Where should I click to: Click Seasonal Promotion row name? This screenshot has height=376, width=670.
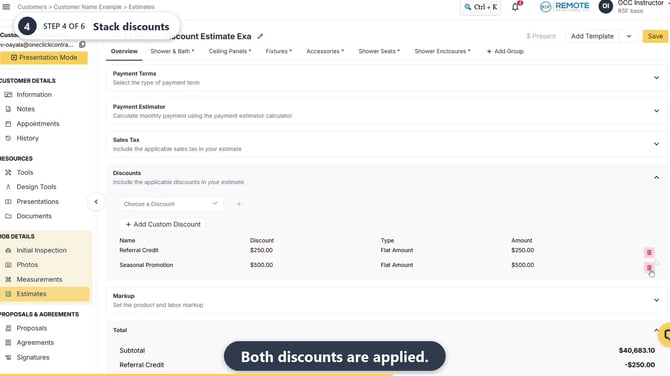tap(146, 265)
